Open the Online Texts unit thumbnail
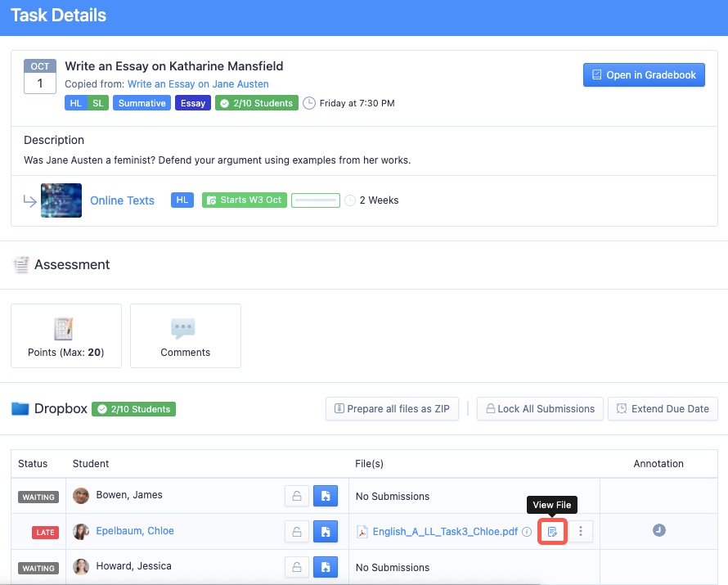Viewport: 728px width, 585px height. click(61, 200)
